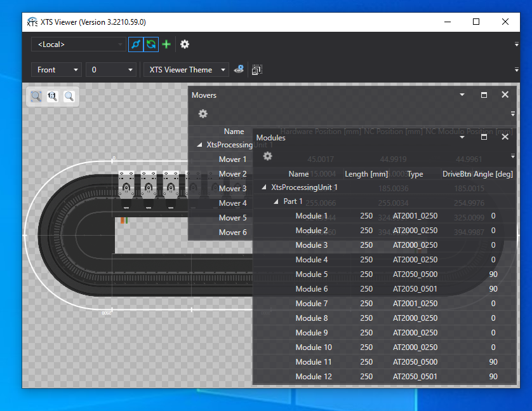Select Module 9 row
Image resolution: width=532 pixels, height=411 pixels.
tap(385, 333)
